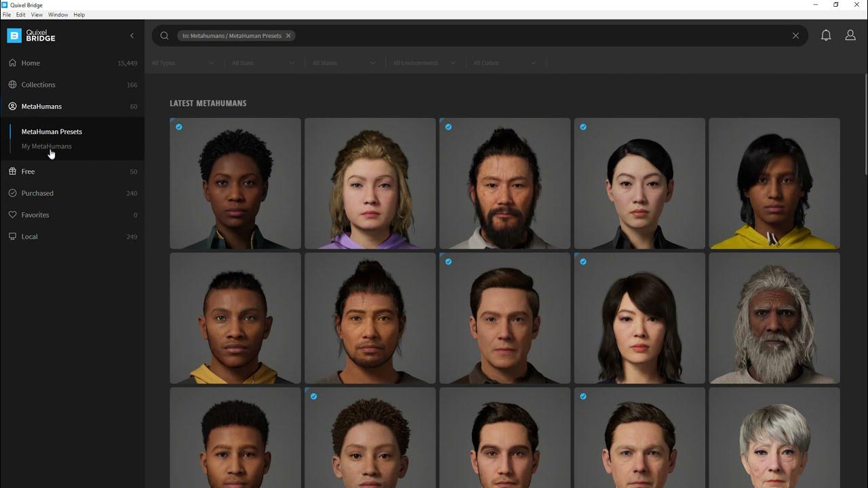Click the Purchased checkmark icon
The image size is (868, 488).
(x=13, y=193)
